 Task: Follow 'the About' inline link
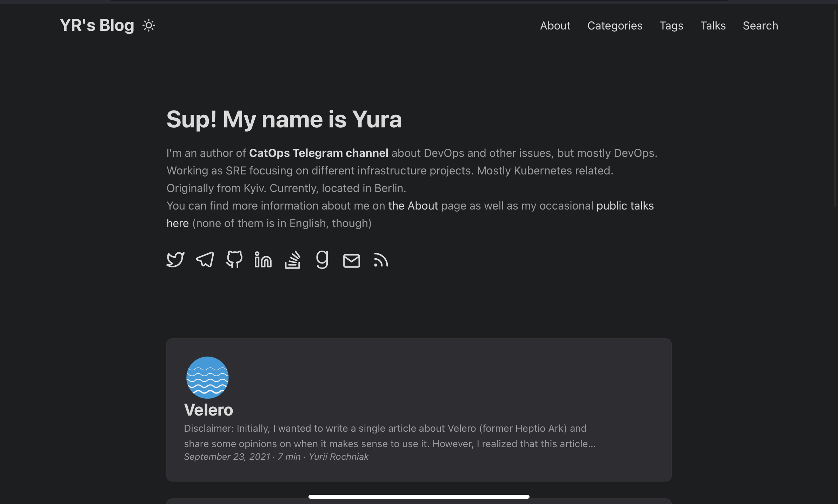pyautogui.click(x=413, y=206)
